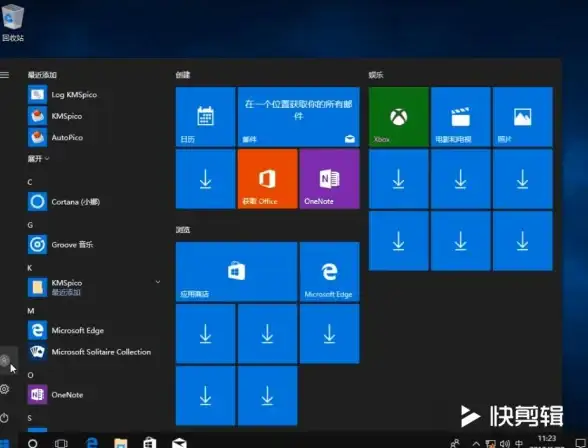Expand the Start menu hamburger button
Viewport: 588px width, 448px height.
point(4,75)
